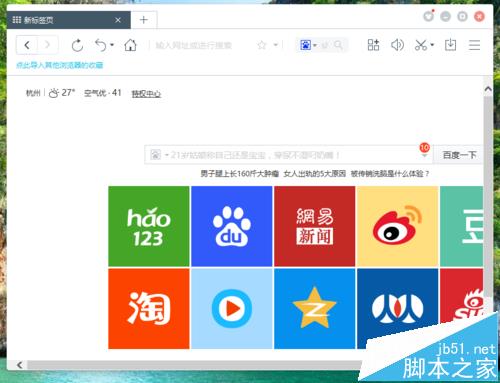Open the '5大原因' hot news link
Viewport: 500px width, 383px height.
[x=315, y=174]
